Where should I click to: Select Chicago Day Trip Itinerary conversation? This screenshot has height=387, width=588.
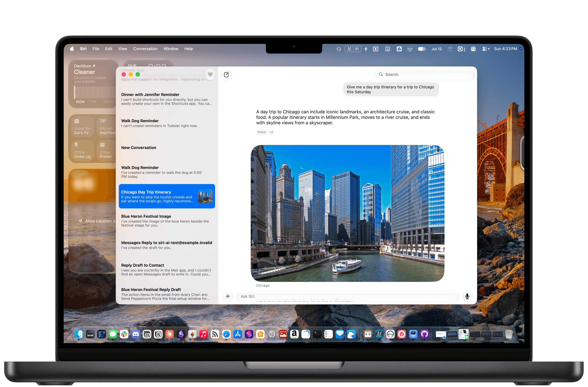pyautogui.click(x=167, y=196)
